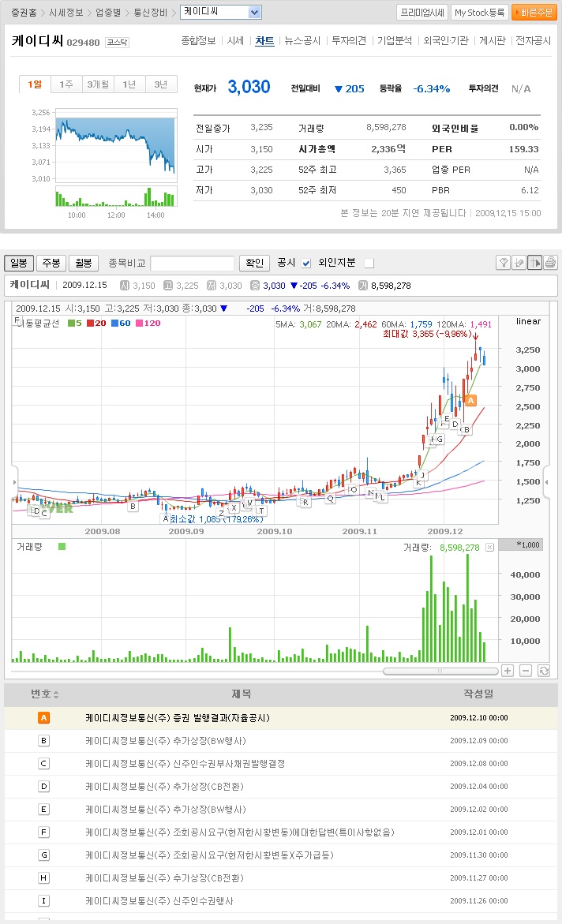Switch to 일봉 daily candles
This screenshot has width=562, height=924.
19,263
